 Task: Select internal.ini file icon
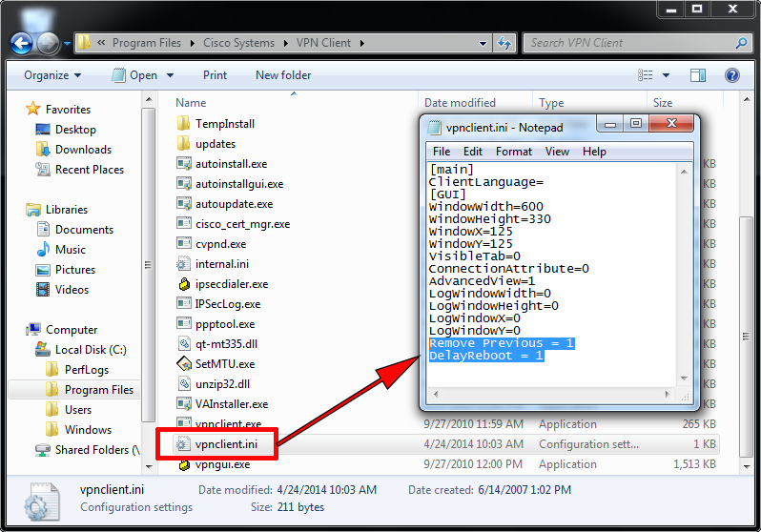[183, 263]
